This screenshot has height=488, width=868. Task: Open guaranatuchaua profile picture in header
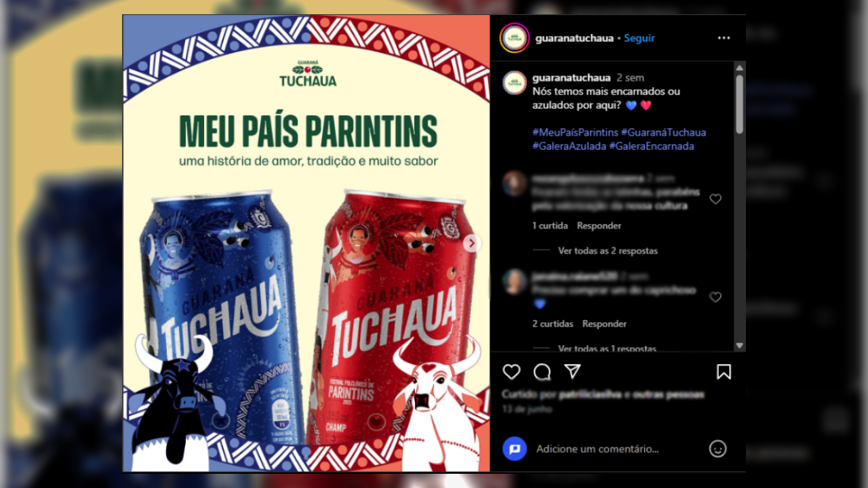[514, 38]
